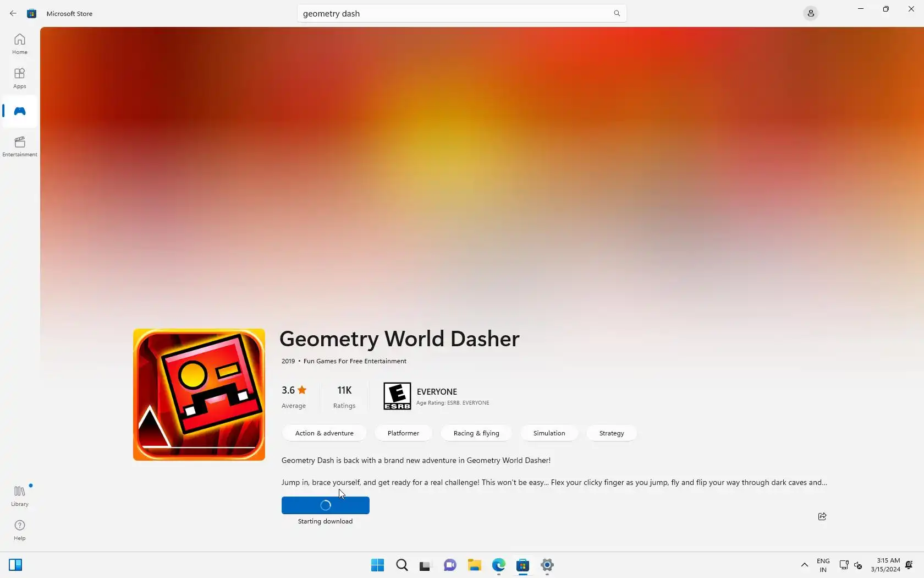Select the Strategy tag
The height and width of the screenshot is (578, 924).
tap(612, 433)
